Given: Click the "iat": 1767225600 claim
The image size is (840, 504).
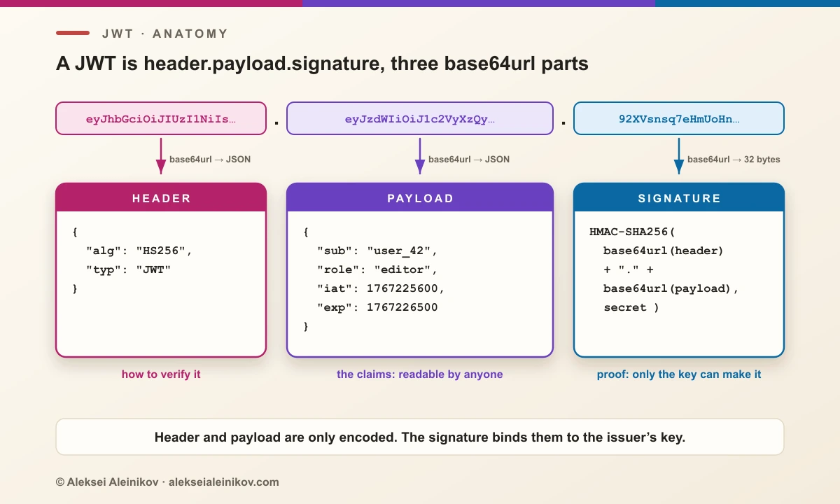Looking at the screenshot, I should 380,288.
